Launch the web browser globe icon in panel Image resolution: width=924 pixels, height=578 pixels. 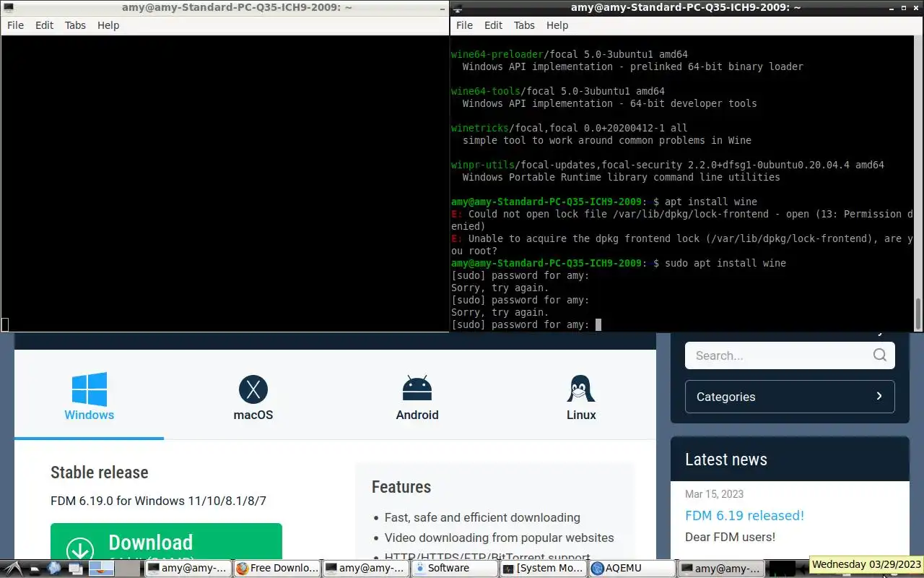click(x=54, y=568)
